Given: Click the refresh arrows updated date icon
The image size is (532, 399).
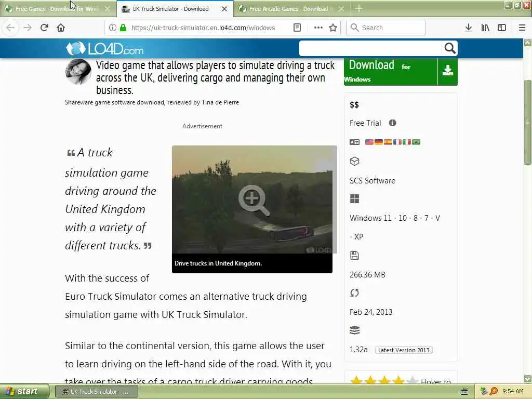Looking at the screenshot, I should [x=354, y=293].
